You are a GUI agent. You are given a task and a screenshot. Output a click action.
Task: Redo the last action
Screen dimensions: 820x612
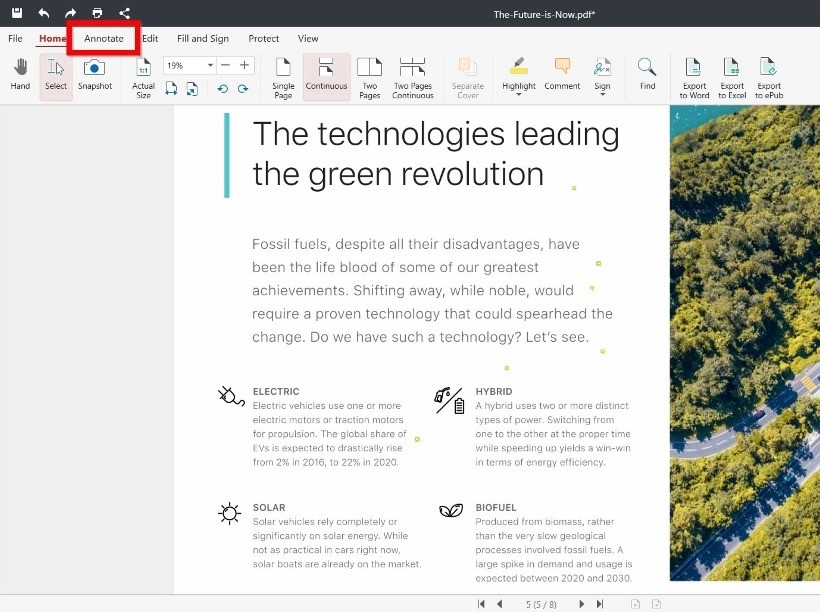pos(71,13)
